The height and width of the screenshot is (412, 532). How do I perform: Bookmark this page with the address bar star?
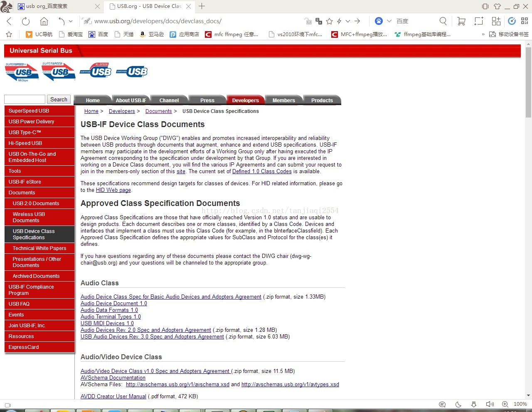click(x=330, y=21)
